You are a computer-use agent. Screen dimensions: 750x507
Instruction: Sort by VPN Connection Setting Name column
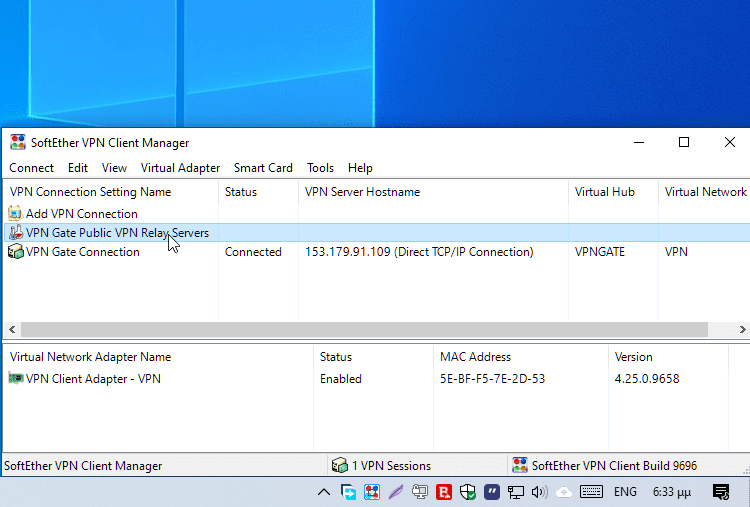111,192
